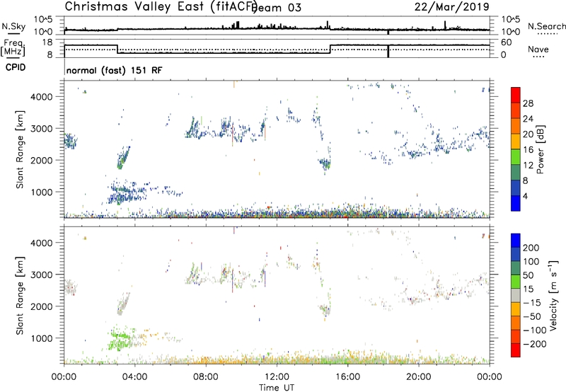The width and height of the screenshot is (566, 392).
Task: Click Power color bar segment between 16 and 20
Action: click(x=516, y=142)
